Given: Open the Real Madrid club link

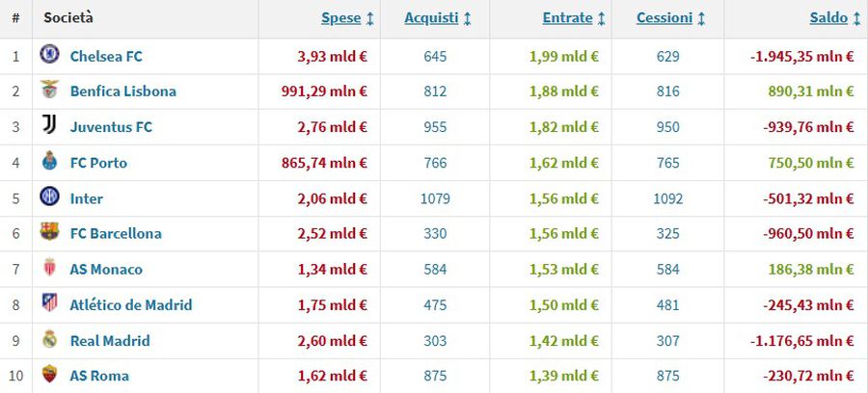Looking at the screenshot, I should coord(110,340).
